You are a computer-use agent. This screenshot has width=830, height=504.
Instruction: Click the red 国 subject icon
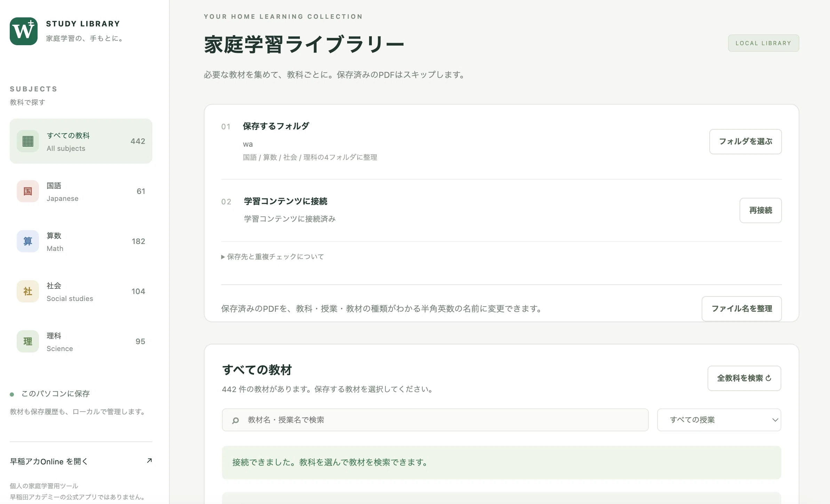point(28,191)
